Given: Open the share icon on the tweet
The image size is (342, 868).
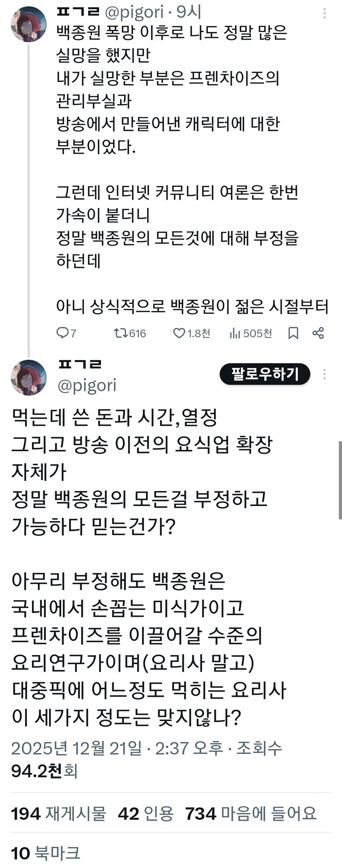Looking at the screenshot, I should click(319, 333).
